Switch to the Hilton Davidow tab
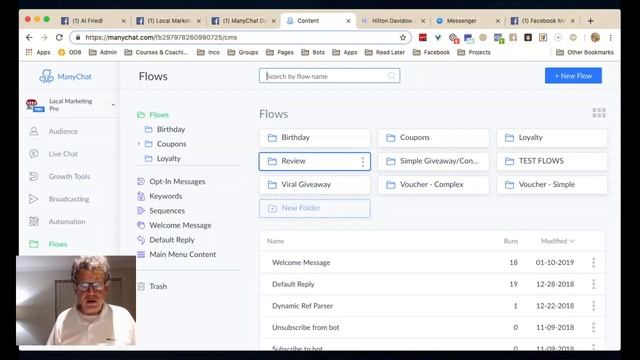640x360 pixels. 393,21
